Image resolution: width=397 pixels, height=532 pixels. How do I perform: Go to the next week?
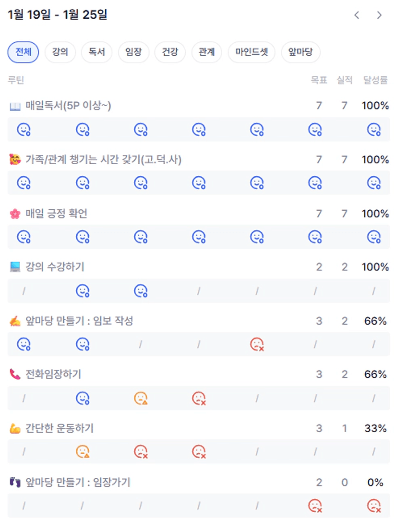tap(379, 15)
